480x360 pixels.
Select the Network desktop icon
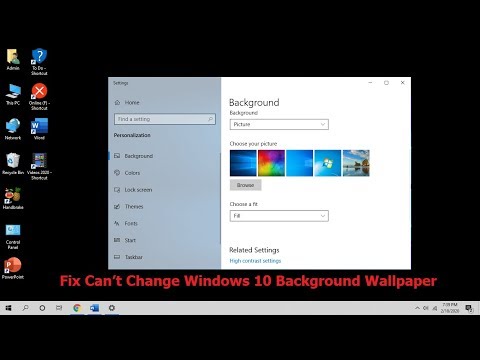[x=13, y=129]
